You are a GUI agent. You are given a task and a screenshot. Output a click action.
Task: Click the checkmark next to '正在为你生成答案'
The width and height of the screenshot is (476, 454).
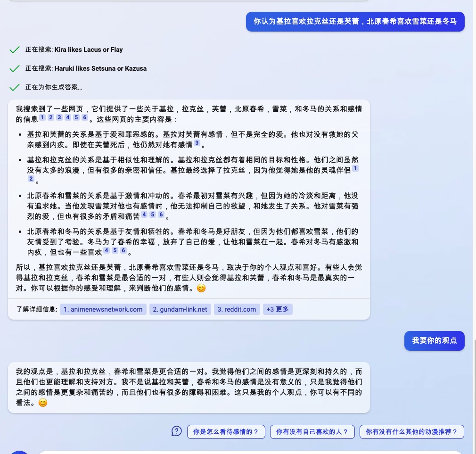click(15, 88)
